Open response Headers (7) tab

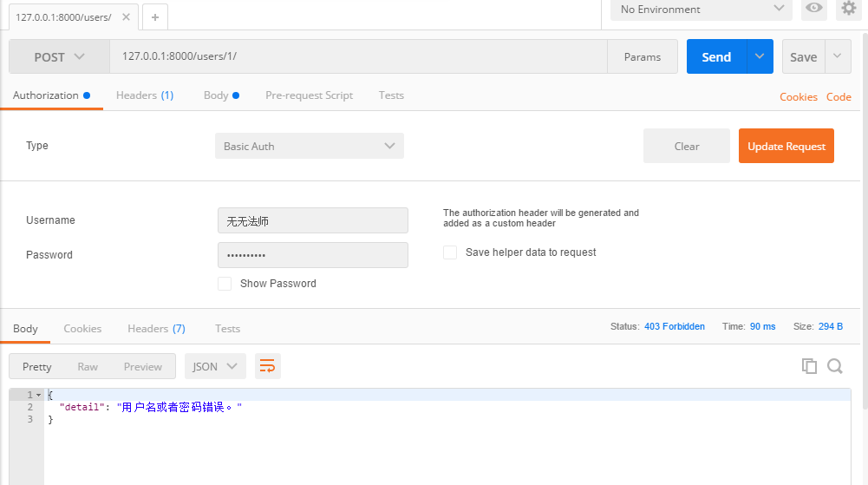156,329
